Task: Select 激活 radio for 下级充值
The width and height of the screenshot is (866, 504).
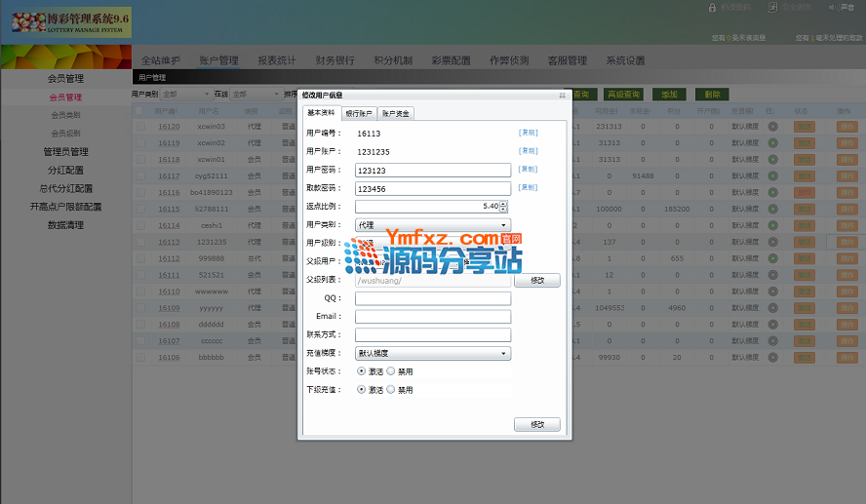Action: click(362, 390)
